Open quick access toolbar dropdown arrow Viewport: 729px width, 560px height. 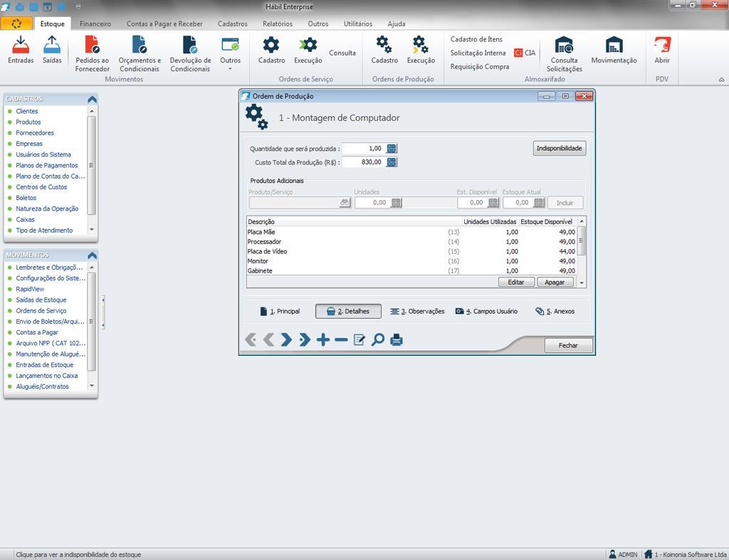(x=78, y=7)
